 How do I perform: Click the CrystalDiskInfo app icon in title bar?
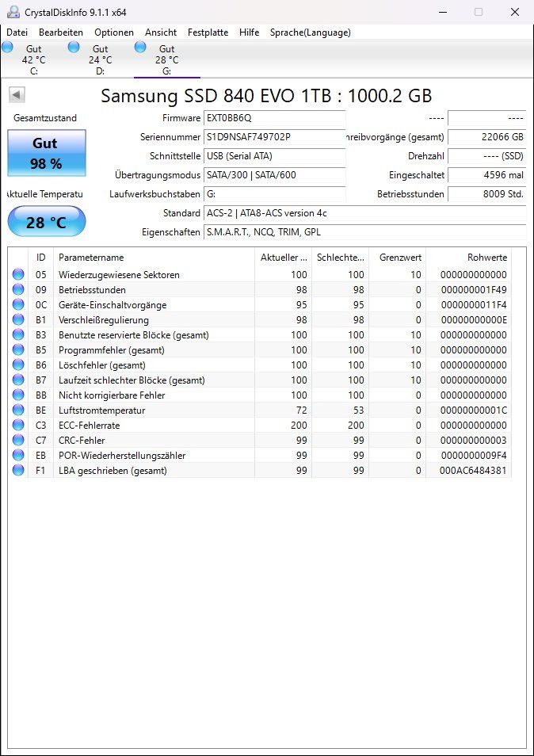(13, 12)
